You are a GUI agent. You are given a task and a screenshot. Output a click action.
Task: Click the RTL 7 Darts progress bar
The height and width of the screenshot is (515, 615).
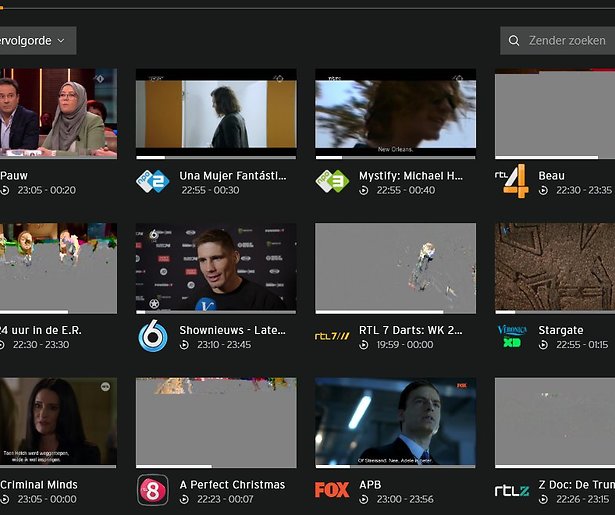395,312
